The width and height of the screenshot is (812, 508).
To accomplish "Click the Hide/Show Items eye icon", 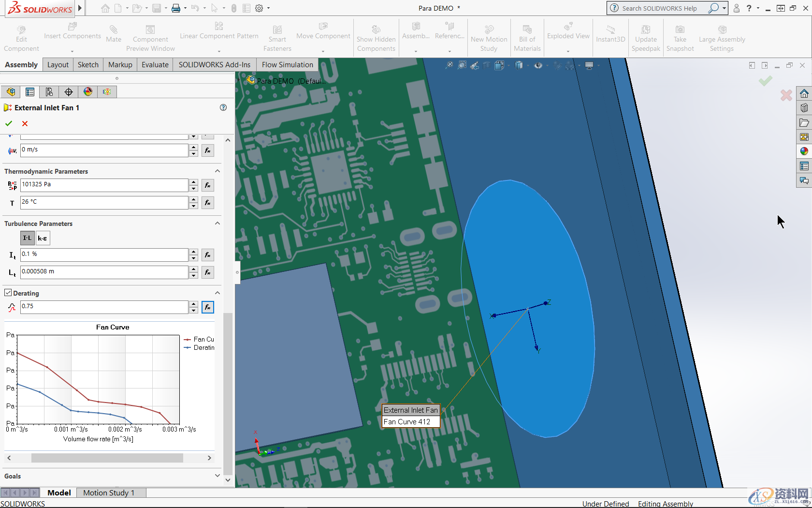I will pyautogui.click(x=538, y=65).
